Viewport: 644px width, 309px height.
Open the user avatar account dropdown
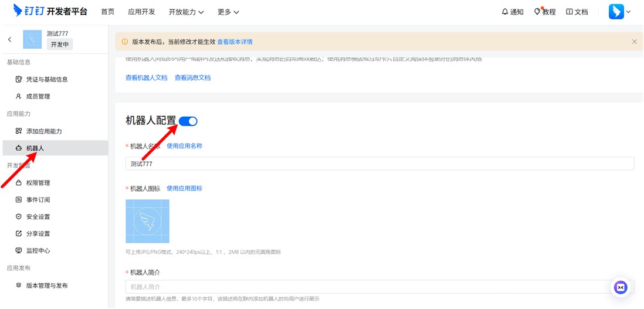pos(619,12)
